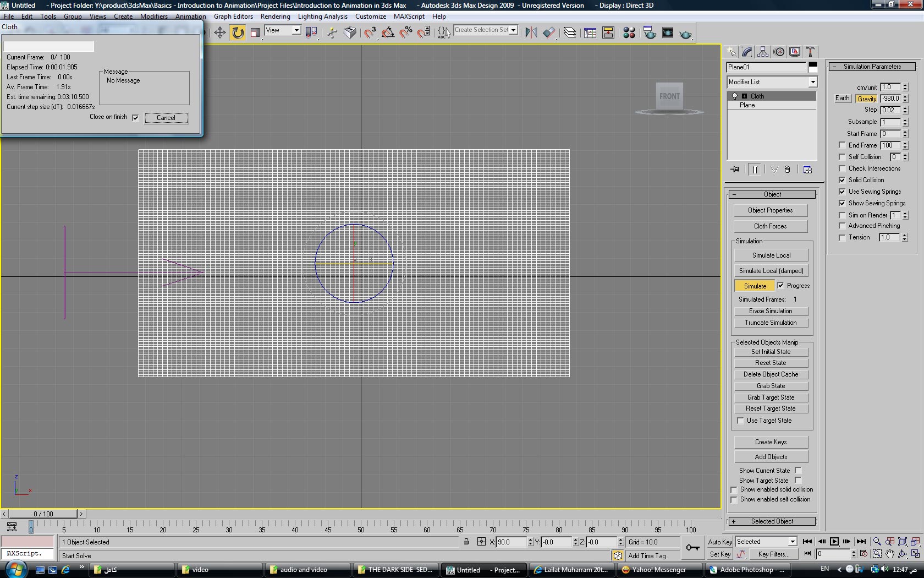Select the Pan View hand icon

click(890, 554)
